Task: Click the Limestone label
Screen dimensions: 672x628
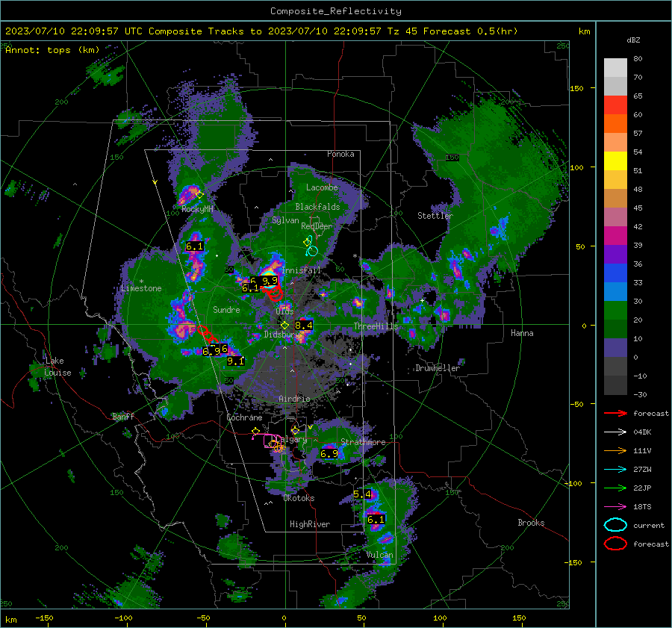Action: click(141, 288)
